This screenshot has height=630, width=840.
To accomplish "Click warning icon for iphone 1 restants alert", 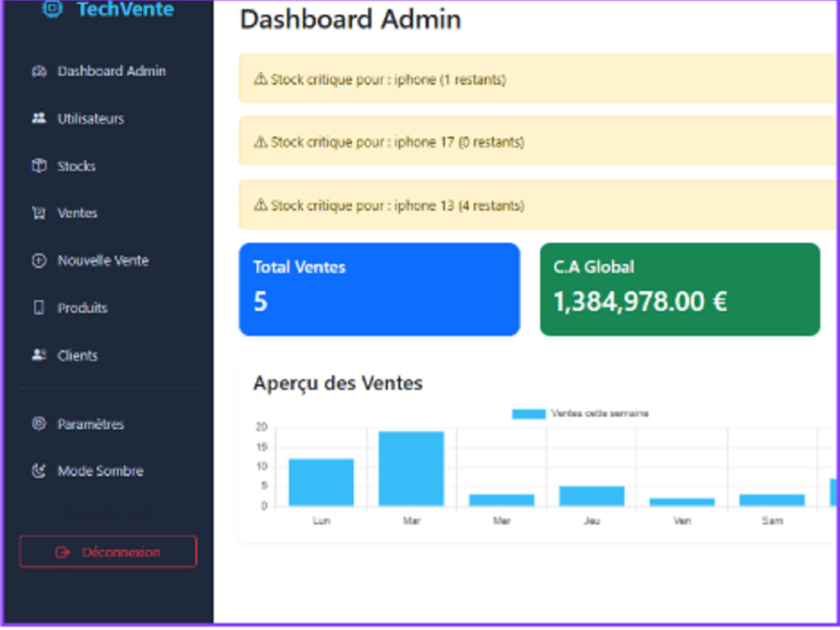I will [260, 79].
